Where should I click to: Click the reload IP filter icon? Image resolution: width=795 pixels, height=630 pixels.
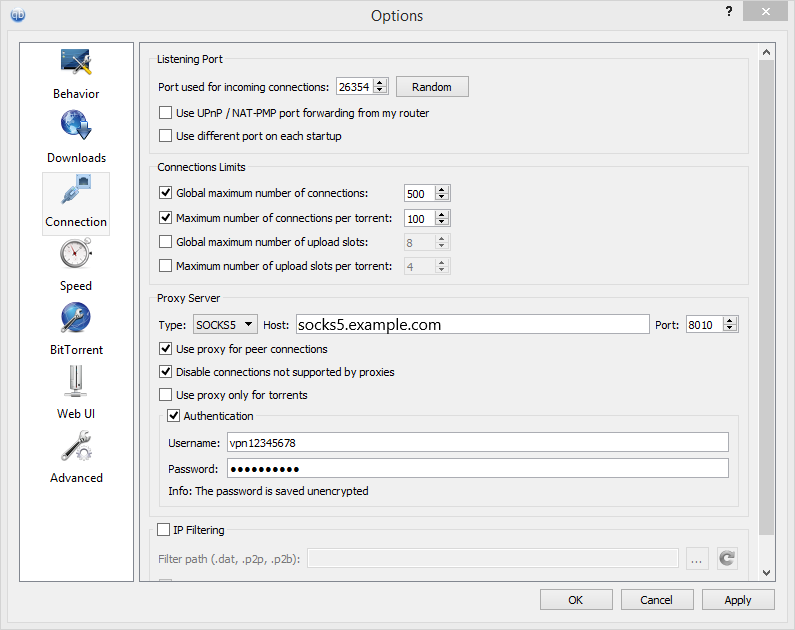(727, 559)
